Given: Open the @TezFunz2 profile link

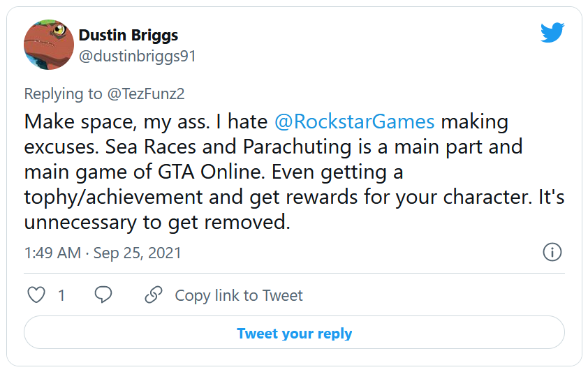Looking at the screenshot, I should click(148, 94).
